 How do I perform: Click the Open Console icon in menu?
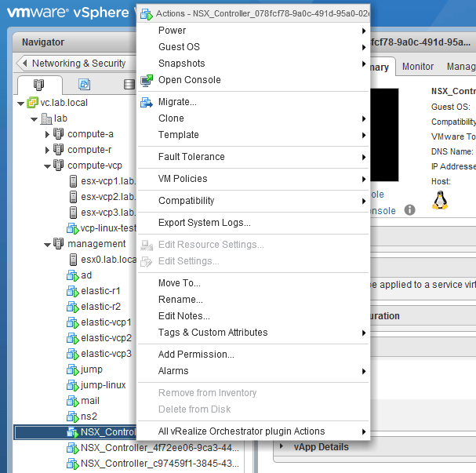[147, 80]
